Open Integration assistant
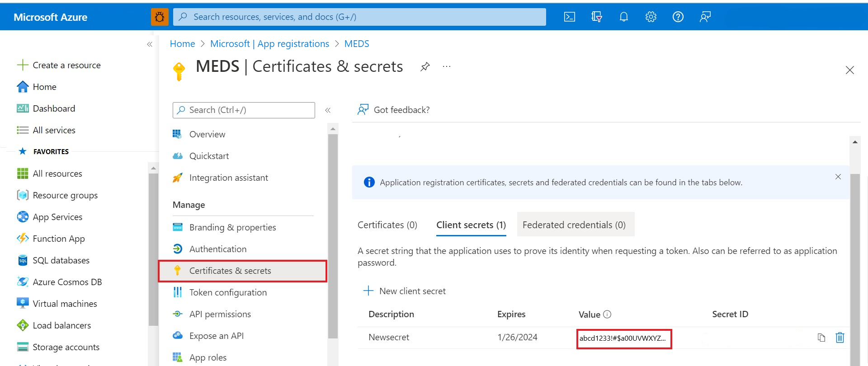 [x=220, y=178]
